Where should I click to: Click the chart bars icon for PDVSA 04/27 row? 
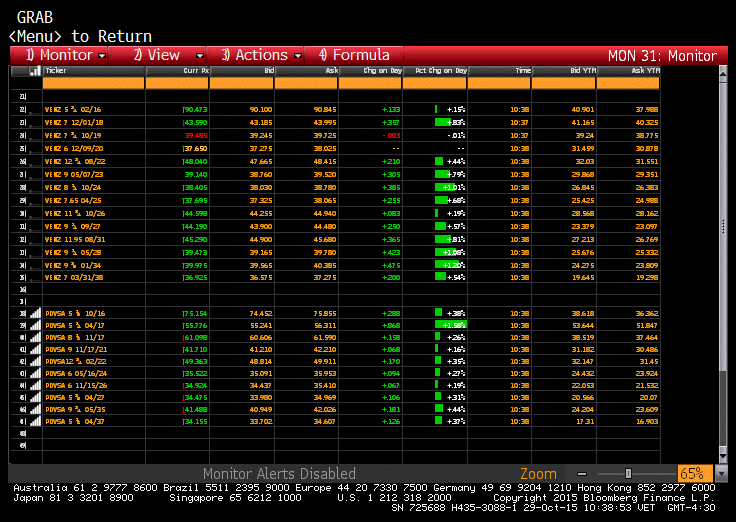pyautogui.click(x=35, y=397)
